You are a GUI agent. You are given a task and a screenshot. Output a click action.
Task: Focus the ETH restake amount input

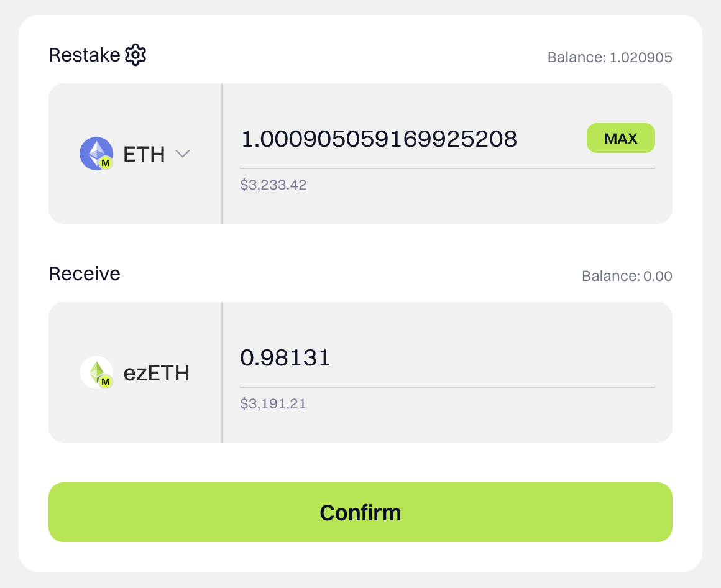(x=379, y=139)
